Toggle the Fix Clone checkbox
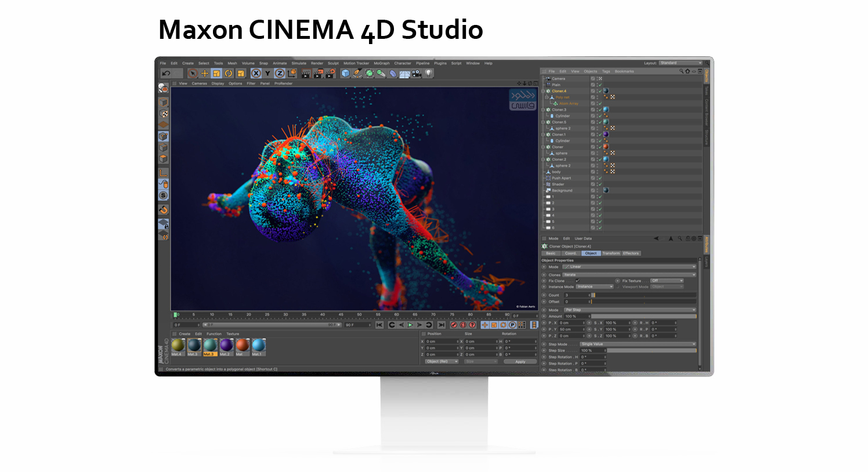 pos(577,281)
